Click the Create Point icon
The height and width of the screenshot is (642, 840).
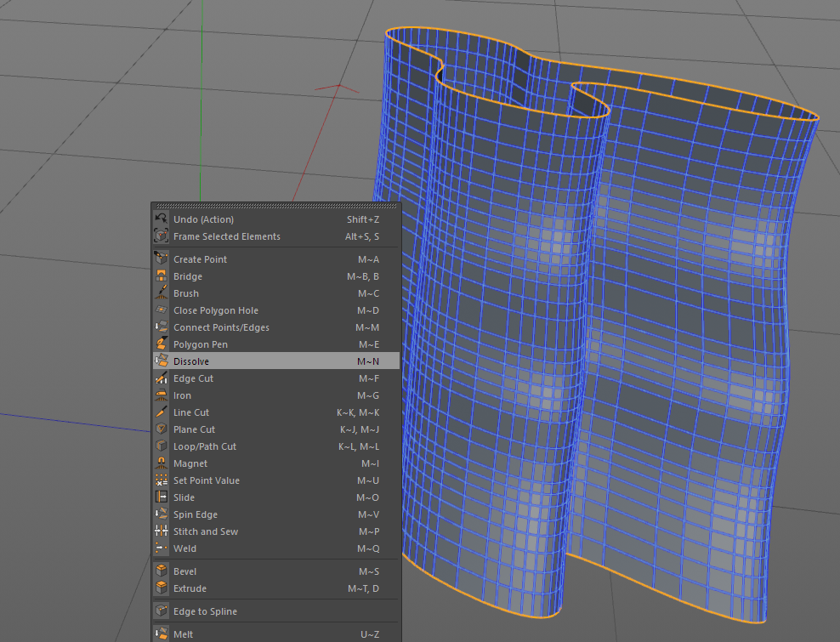tap(162, 259)
